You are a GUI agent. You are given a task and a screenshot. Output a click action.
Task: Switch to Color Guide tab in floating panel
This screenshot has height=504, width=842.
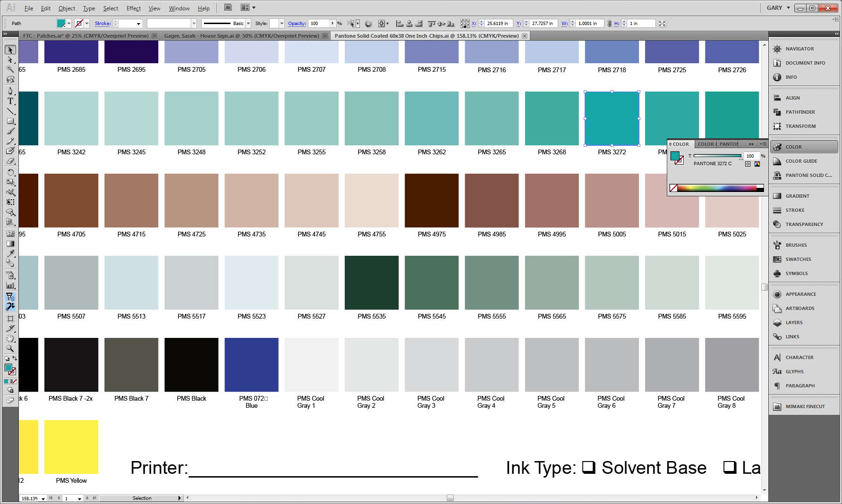coord(706,144)
